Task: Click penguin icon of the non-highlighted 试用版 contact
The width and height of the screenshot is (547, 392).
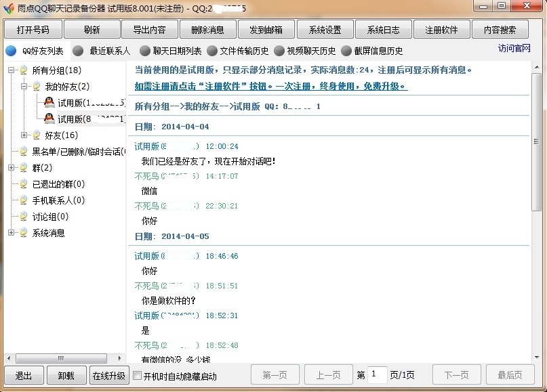Action: tap(49, 103)
